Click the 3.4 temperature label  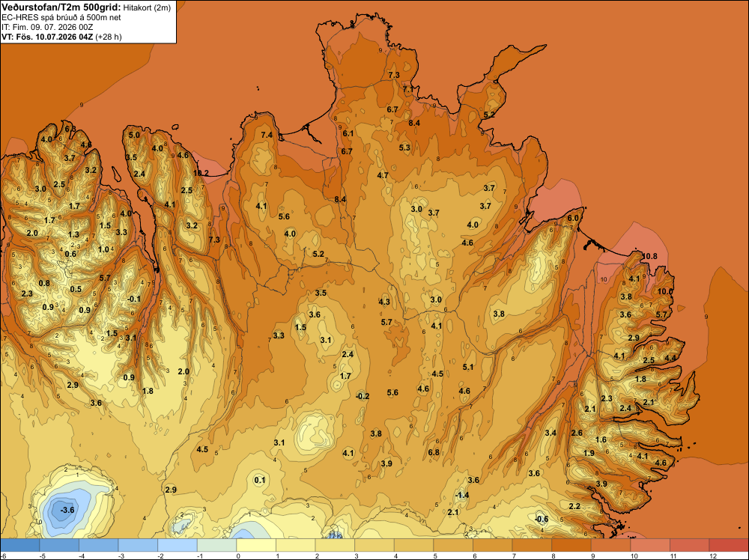551,433
